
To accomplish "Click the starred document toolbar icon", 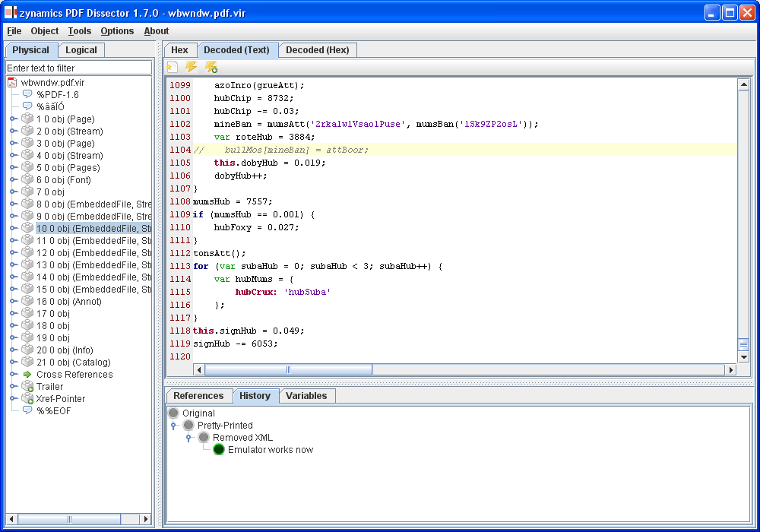I will tap(173, 68).
